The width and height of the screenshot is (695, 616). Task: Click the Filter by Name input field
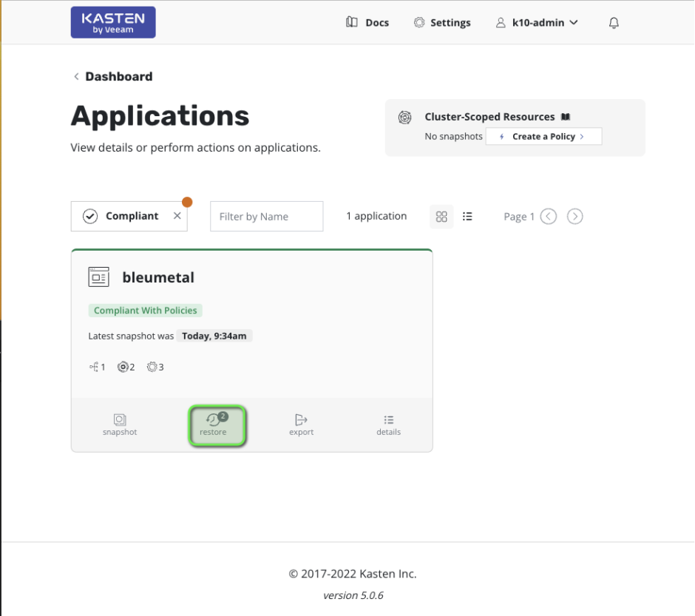pos(266,216)
